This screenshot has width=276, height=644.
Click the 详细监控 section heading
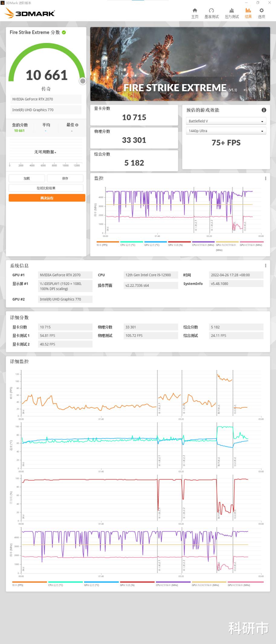click(19, 361)
